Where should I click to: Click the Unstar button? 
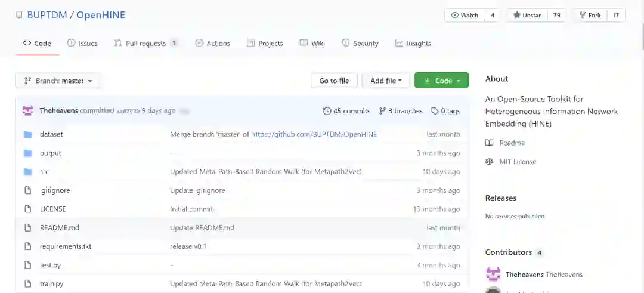point(527,15)
